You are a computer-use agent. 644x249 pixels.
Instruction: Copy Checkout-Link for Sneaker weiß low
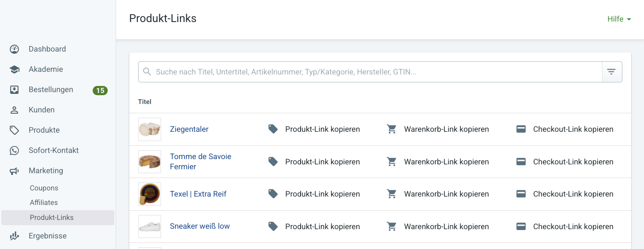point(573,227)
